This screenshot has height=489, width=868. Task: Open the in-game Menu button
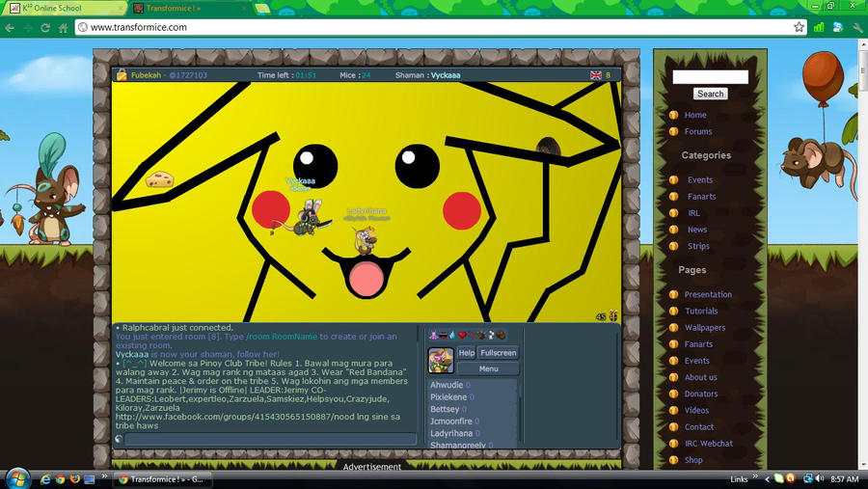[488, 368]
